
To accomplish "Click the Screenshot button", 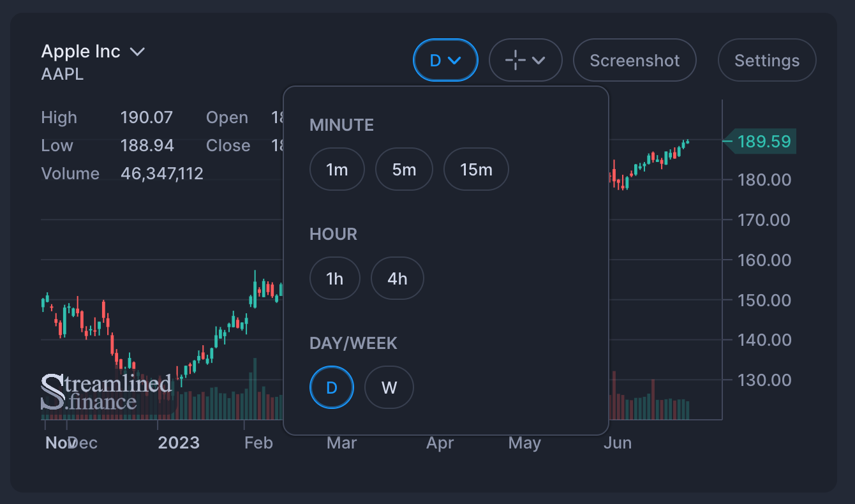I will (x=634, y=60).
